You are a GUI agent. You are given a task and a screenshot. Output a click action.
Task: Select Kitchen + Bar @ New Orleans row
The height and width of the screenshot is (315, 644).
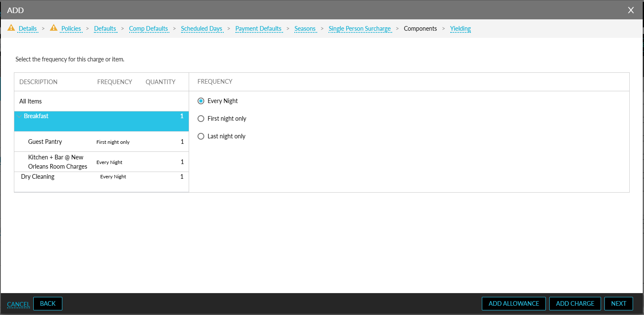point(57,162)
